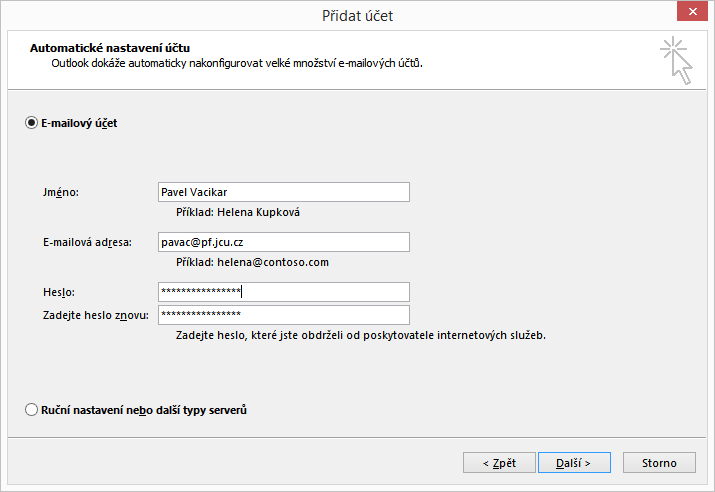The image size is (715, 492).
Task: Click the Automatické nastavení účtu heading
Action: point(110,48)
